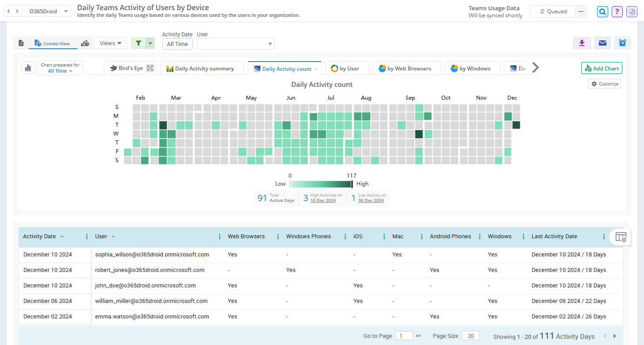Click the scheduled tasks check icon

(631, 11)
